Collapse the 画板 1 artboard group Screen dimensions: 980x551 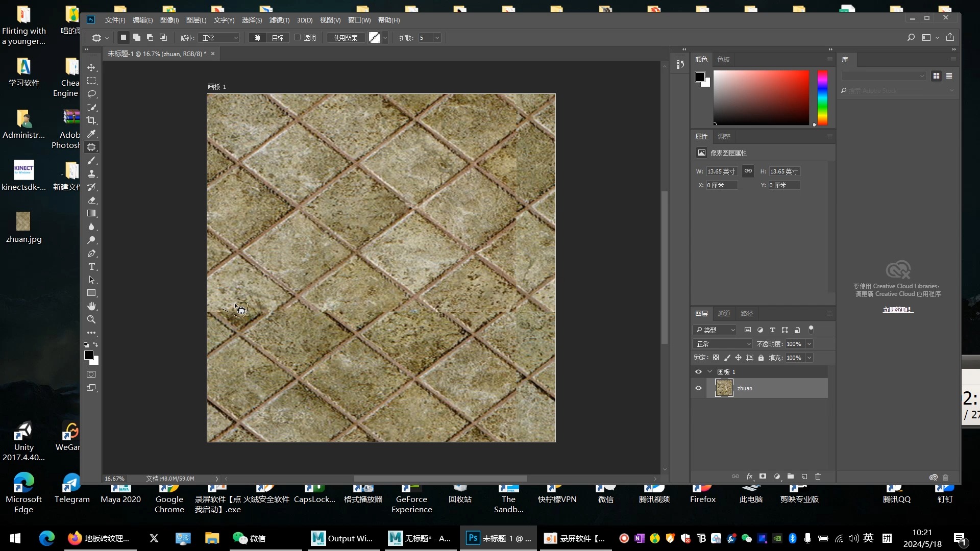(710, 371)
